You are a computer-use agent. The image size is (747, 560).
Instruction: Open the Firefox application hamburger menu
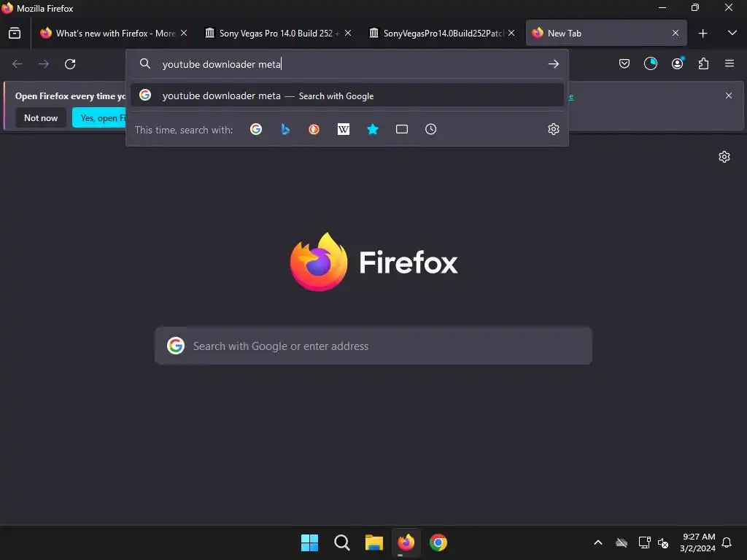tap(729, 63)
